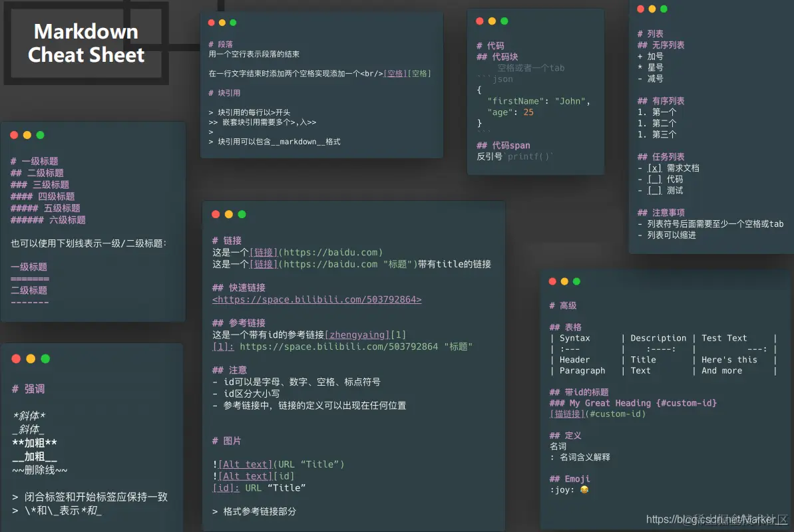The image size is (794, 532).
Task: Click the [锚链接] anchor link
Action: [567, 414]
